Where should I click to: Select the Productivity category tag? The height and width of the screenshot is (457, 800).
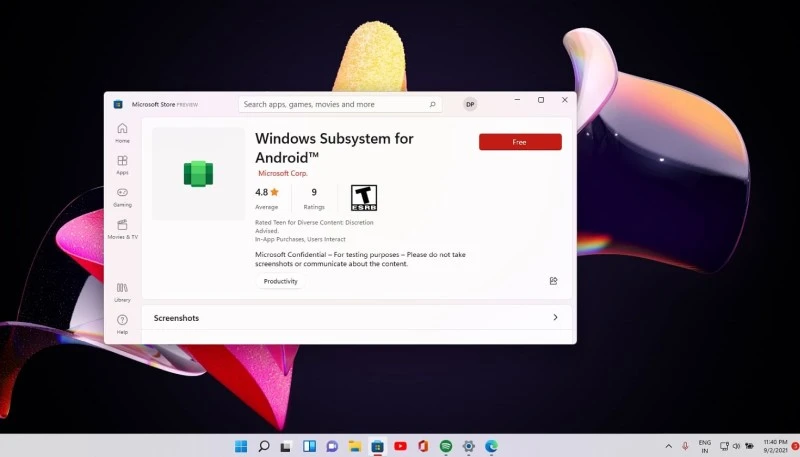click(x=280, y=281)
